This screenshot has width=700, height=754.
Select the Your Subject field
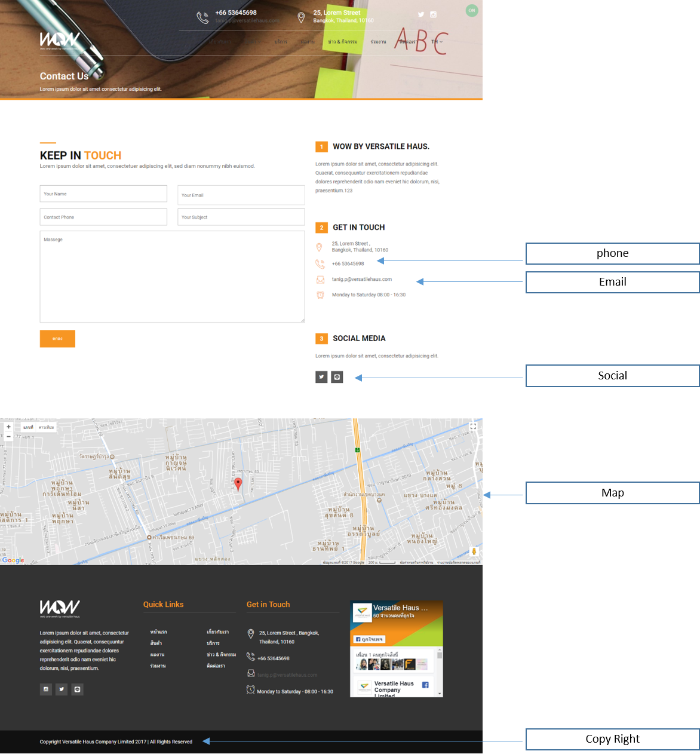point(241,217)
